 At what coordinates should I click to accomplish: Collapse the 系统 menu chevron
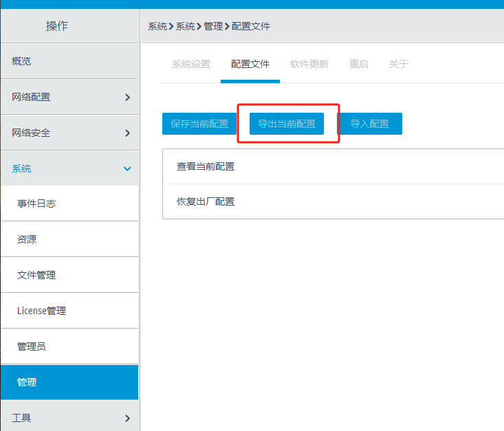(127, 169)
